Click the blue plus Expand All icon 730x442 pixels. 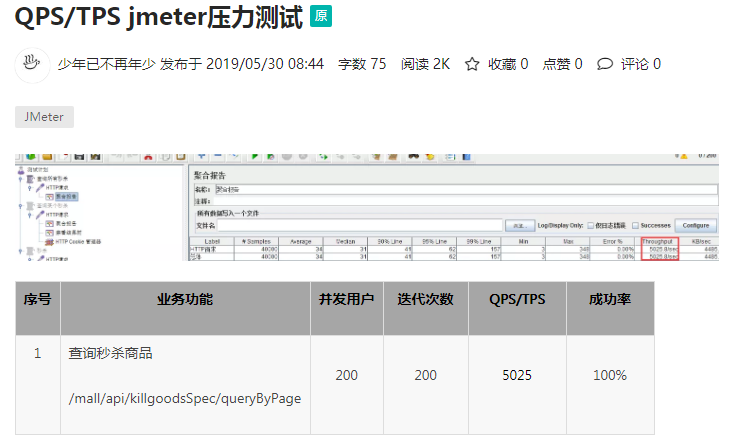(201, 156)
